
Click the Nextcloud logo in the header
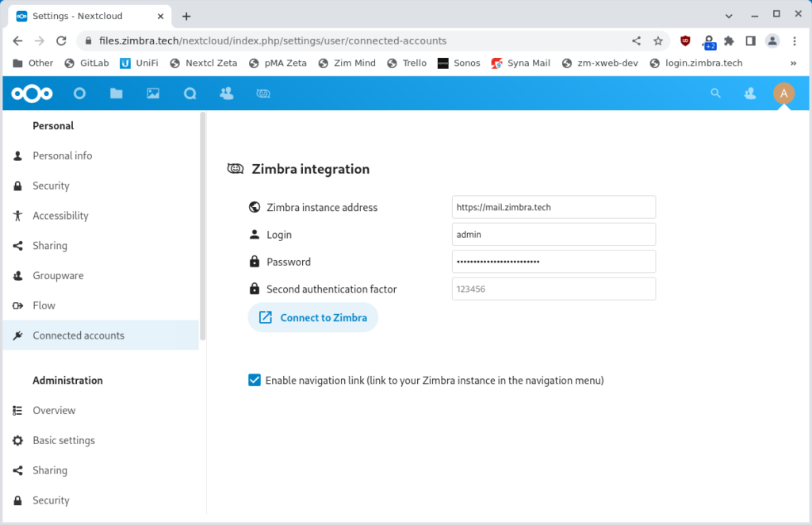tap(31, 93)
